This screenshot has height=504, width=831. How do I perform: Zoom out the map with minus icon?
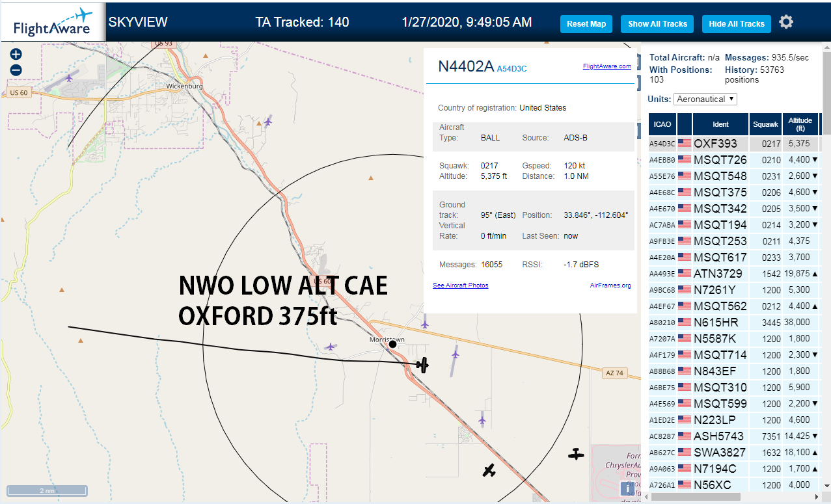tap(16, 70)
